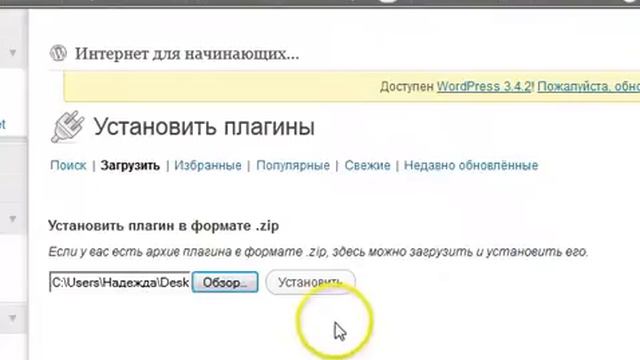This screenshot has height=360, width=640.
Task: Click the file path input field
Action: point(120,282)
